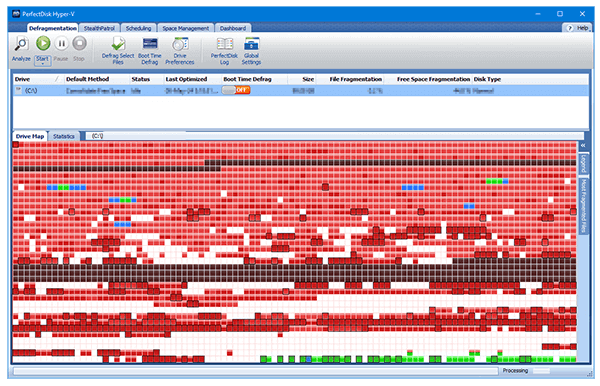The image size is (600, 386).
Task: Expand the Legend side tab
Action: [x=583, y=163]
